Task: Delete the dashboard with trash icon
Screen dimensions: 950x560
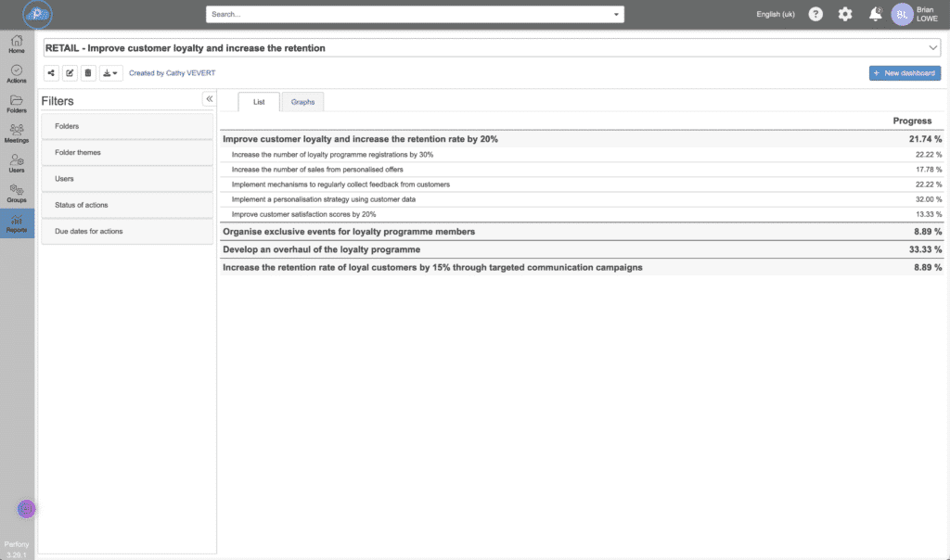Action: (x=88, y=73)
